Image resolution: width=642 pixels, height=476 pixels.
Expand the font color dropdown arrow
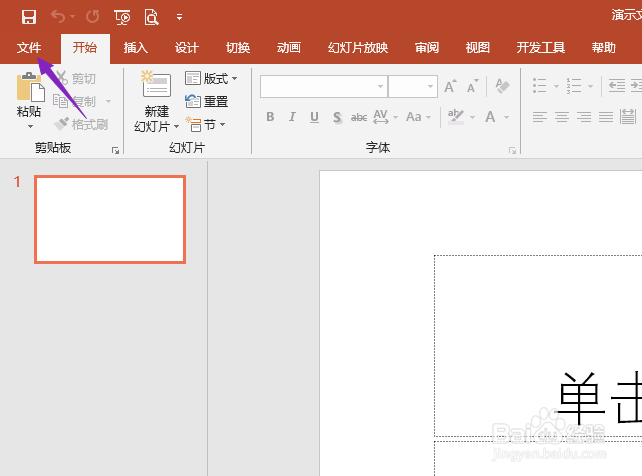(506, 117)
